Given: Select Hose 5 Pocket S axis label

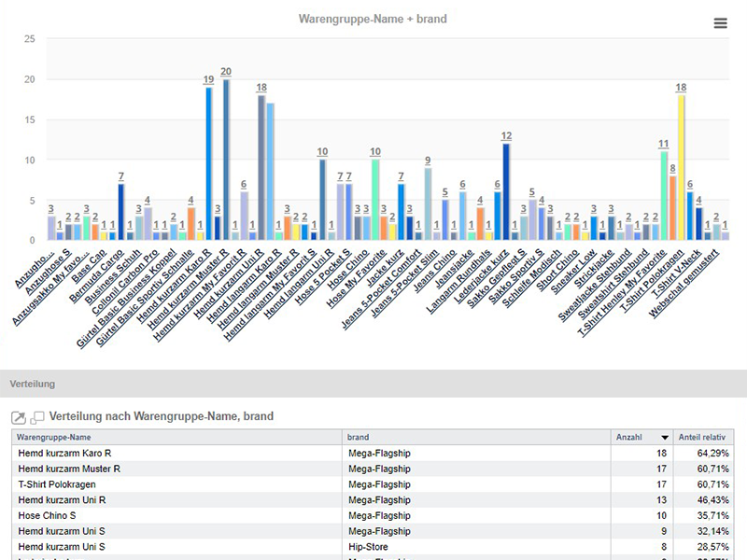Looking at the screenshot, I should (322, 277).
